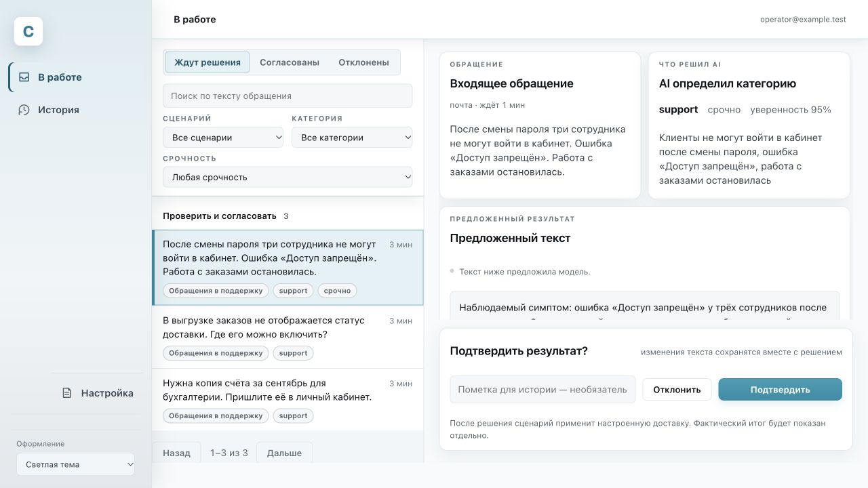Select В работе in the sidebar
Image resolution: width=868 pixels, height=488 pixels.
pyautogui.click(x=76, y=77)
